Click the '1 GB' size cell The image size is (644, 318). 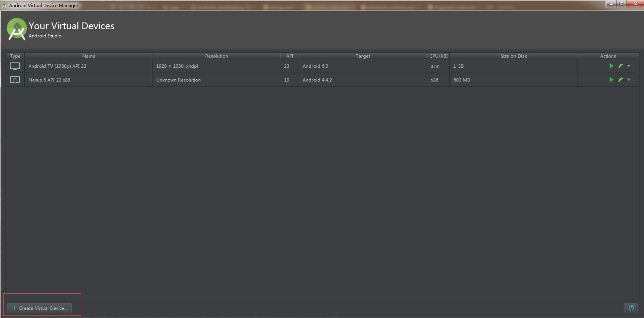coord(514,66)
